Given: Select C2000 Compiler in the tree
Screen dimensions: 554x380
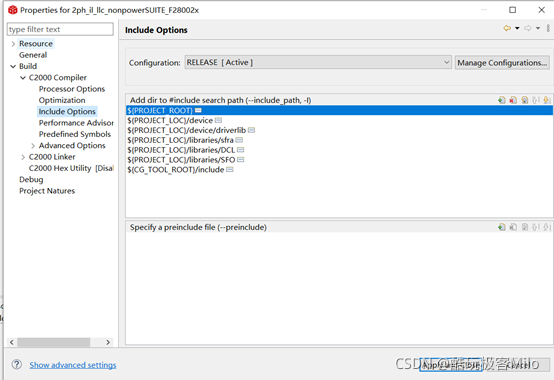Looking at the screenshot, I should tap(58, 78).
